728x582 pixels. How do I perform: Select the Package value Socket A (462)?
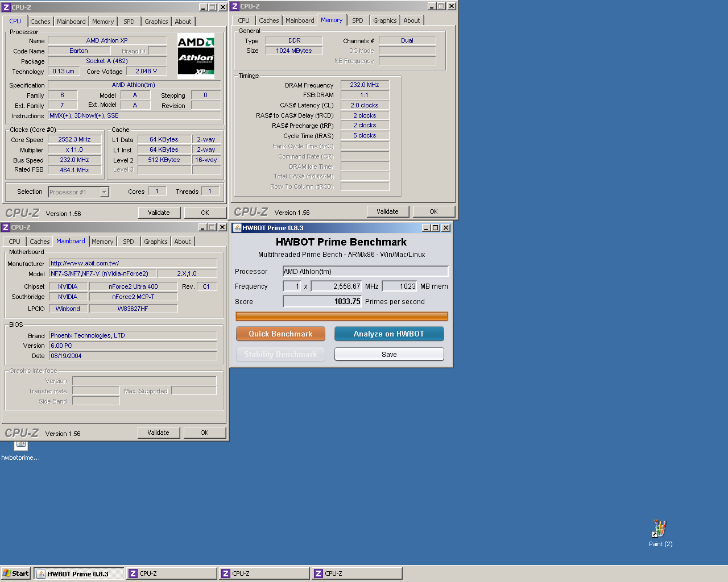point(107,61)
